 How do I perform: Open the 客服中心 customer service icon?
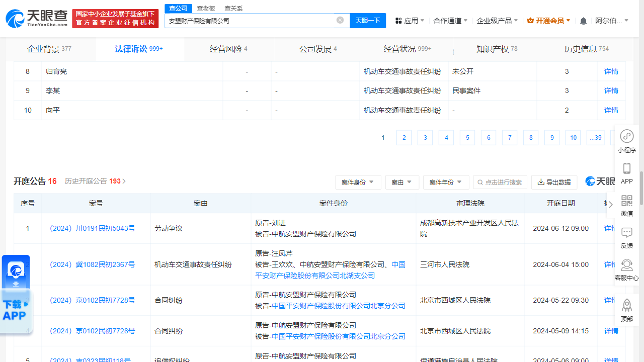tap(626, 265)
